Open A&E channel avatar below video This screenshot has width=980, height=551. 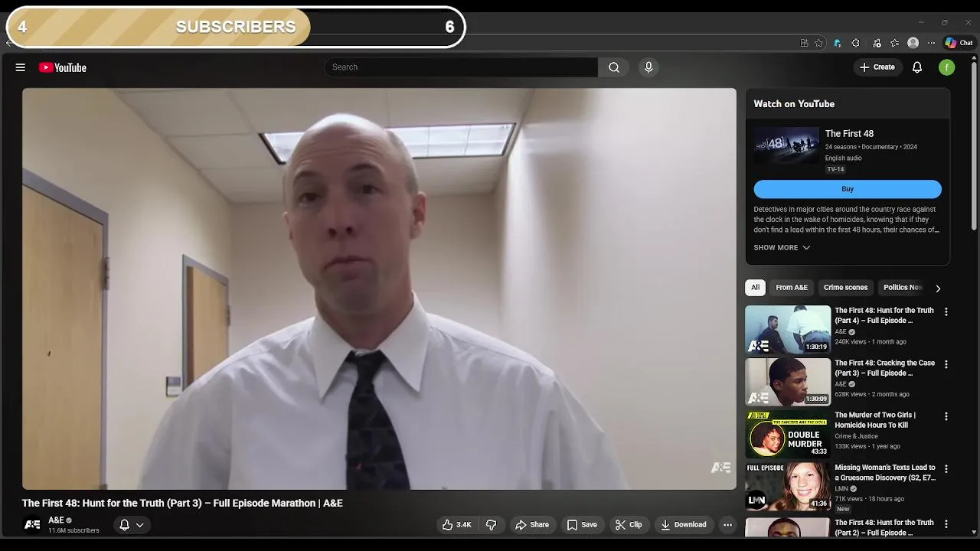32,525
